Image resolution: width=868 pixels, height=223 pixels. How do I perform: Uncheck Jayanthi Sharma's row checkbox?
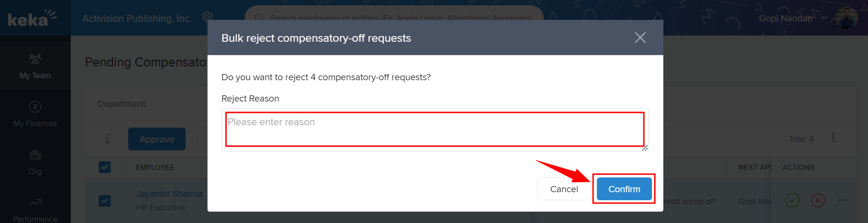[x=105, y=201]
